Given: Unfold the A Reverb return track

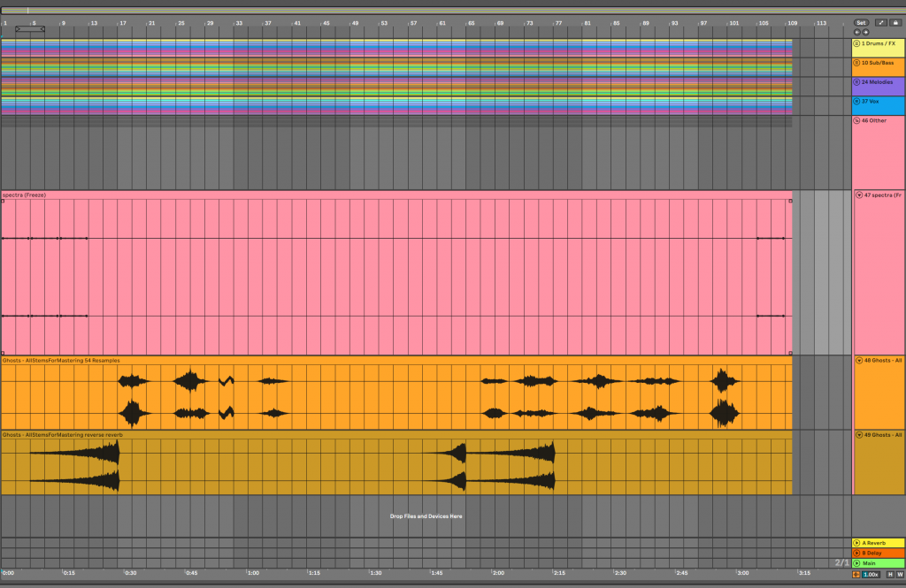Looking at the screenshot, I should (x=856, y=543).
